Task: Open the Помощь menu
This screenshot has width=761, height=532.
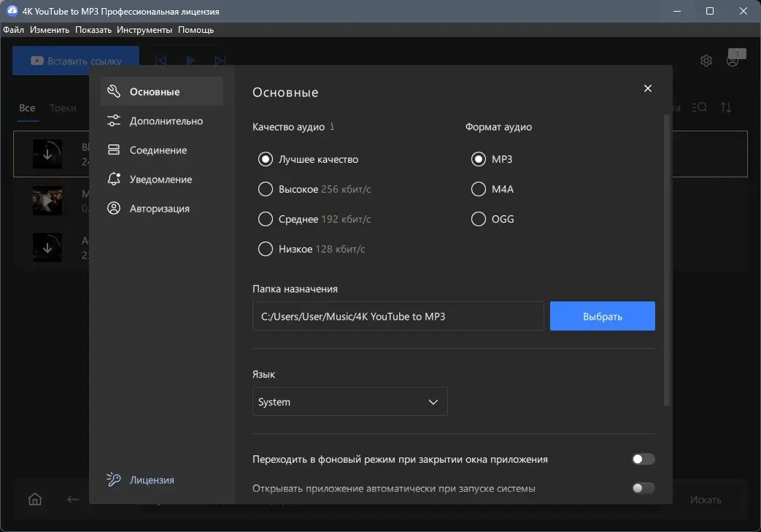Action: click(x=195, y=30)
